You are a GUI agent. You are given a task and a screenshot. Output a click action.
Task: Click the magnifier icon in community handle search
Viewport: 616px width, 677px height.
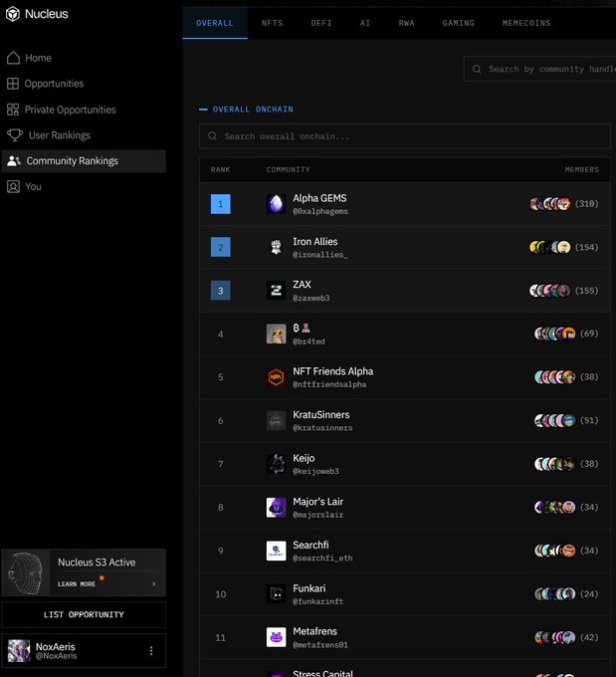(x=477, y=69)
